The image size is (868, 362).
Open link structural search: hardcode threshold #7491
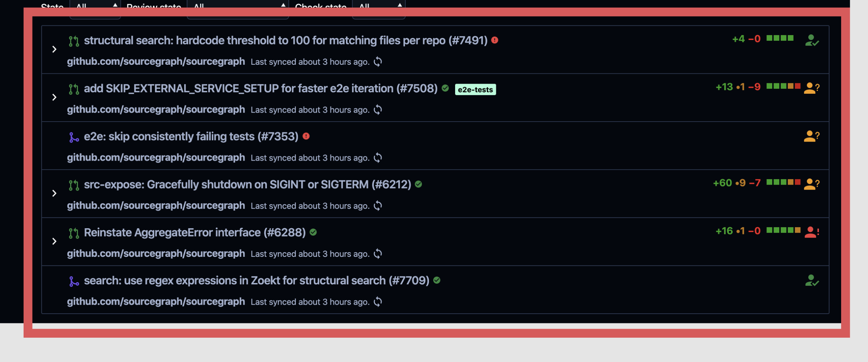coord(286,40)
